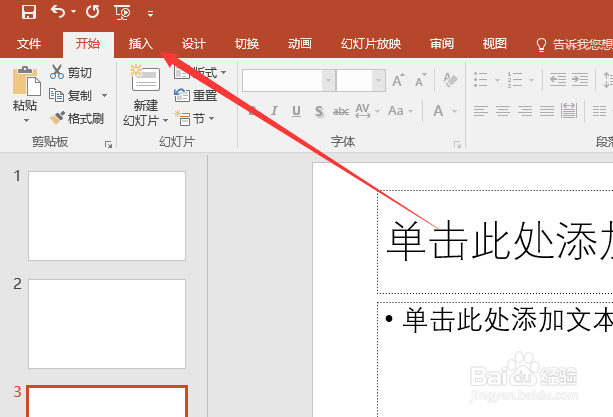Image resolution: width=613 pixels, height=417 pixels.
Task: Open the 剪贴板 dialog launcher
Action: [x=108, y=145]
